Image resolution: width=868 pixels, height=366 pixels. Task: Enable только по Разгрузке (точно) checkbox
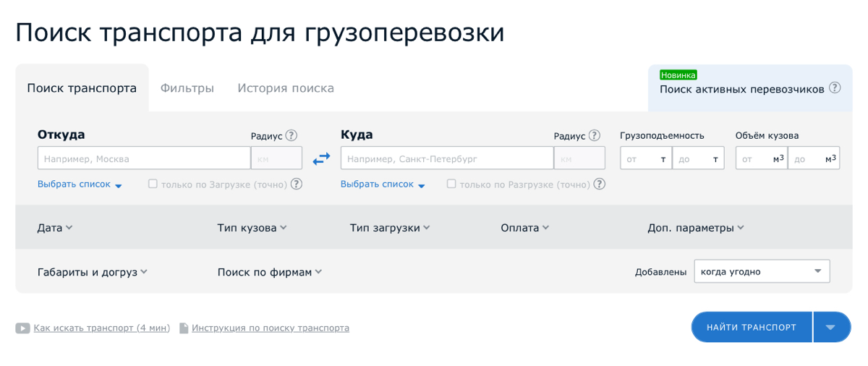[451, 184]
